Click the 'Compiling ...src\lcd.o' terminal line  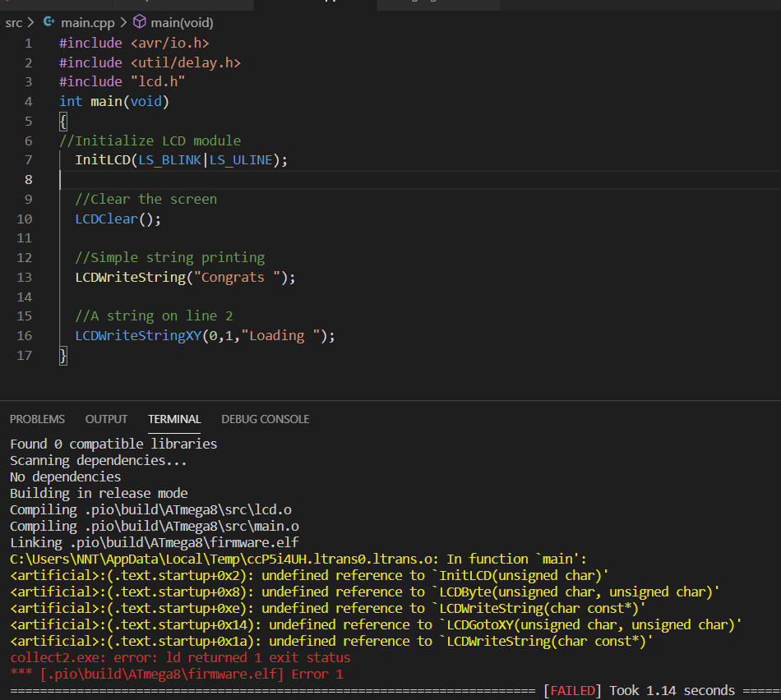[x=151, y=510]
